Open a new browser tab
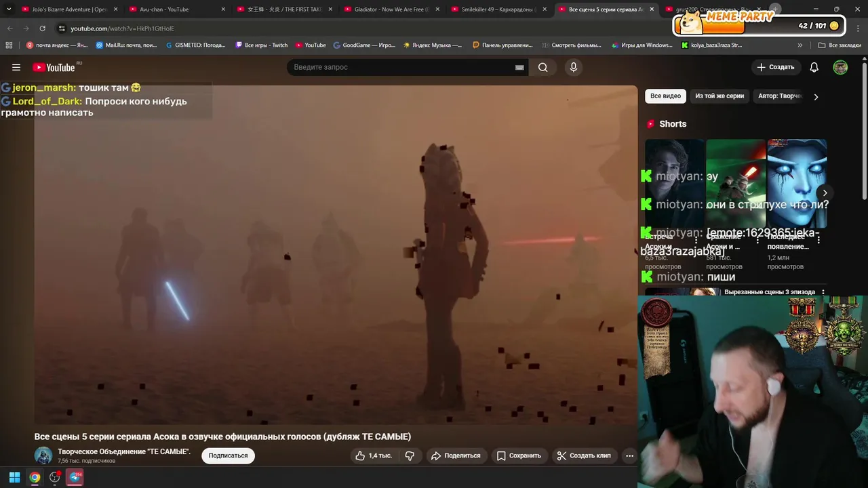Viewport: 868px width, 488px height. (x=775, y=9)
